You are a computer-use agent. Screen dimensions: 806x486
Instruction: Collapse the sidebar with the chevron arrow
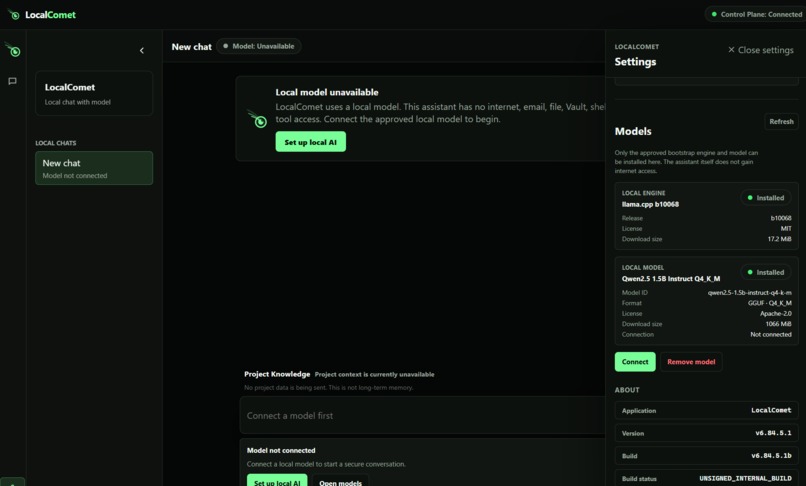pos(142,50)
